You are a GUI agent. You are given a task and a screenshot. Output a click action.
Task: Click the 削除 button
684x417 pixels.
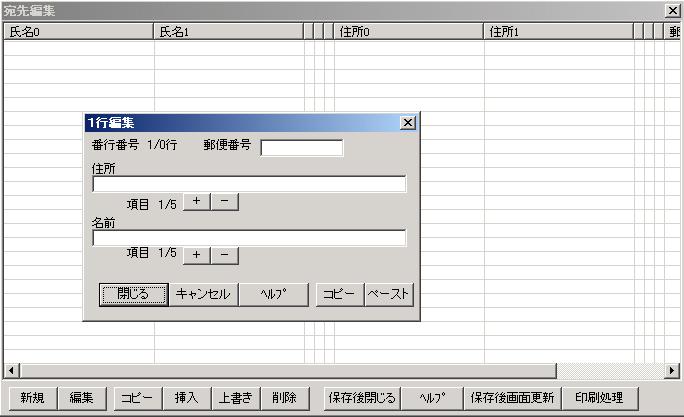click(284, 397)
